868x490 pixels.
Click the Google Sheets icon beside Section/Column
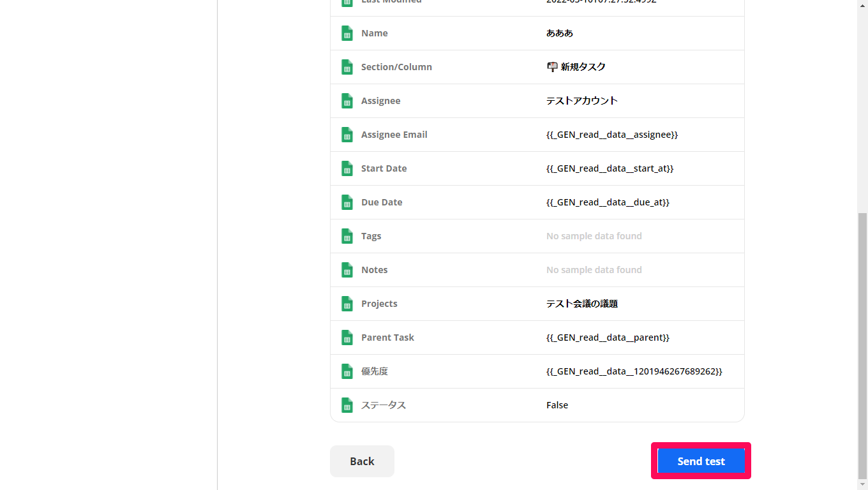point(347,66)
